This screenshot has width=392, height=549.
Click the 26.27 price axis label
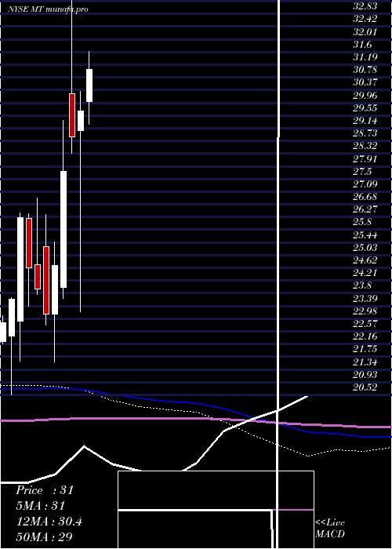click(x=365, y=209)
